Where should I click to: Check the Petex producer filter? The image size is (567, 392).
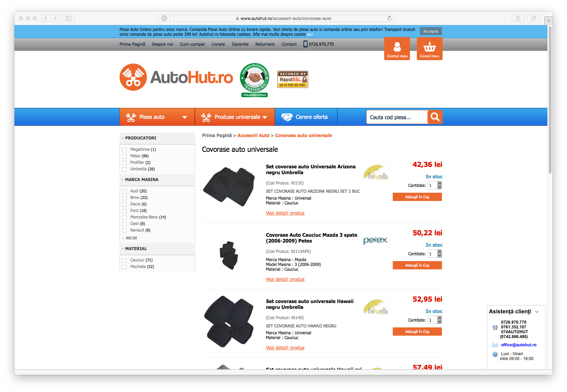click(x=125, y=156)
